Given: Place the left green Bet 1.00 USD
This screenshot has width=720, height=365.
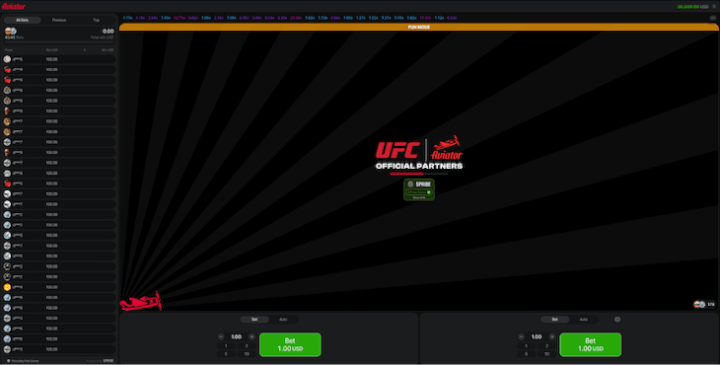Looking at the screenshot, I should pos(290,344).
